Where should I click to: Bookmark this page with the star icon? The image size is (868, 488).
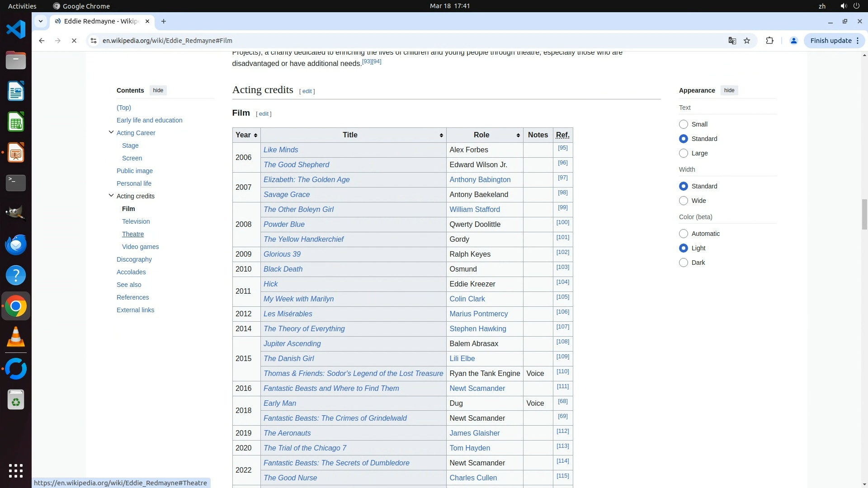click(747, 41)
